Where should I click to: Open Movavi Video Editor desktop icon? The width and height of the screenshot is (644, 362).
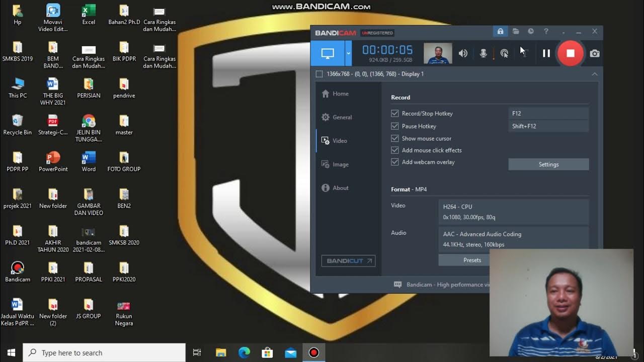click(53, 18)
